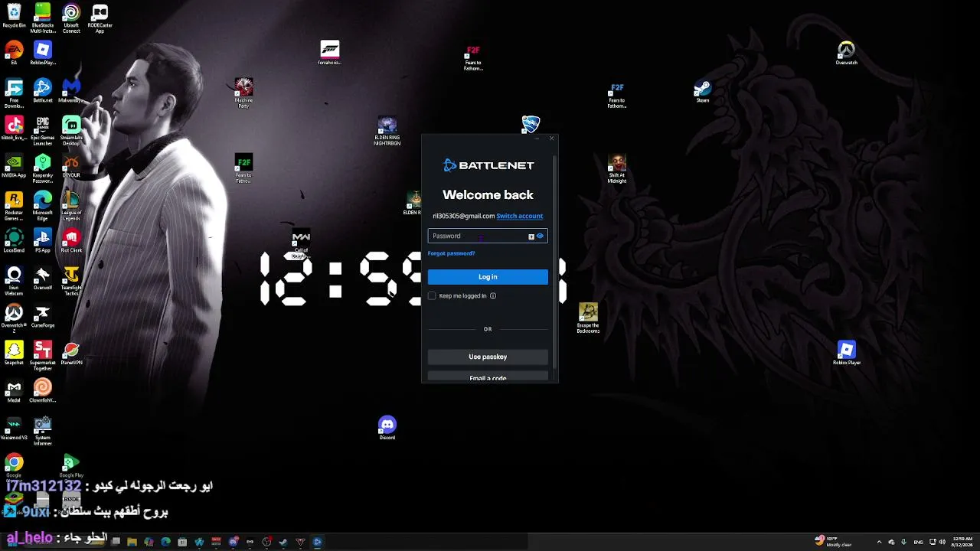Open Discord from the taskbar

(234, 543)
